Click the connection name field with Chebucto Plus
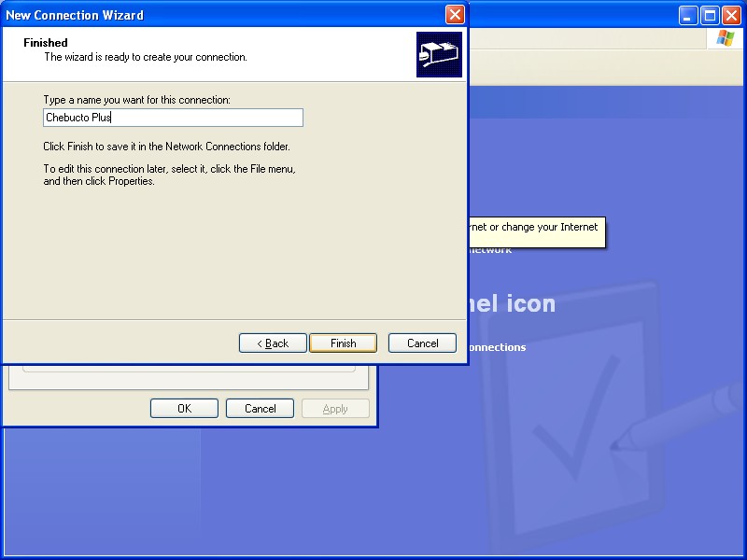The width and height of the screenshot is (747, 560). coord(173,118)
